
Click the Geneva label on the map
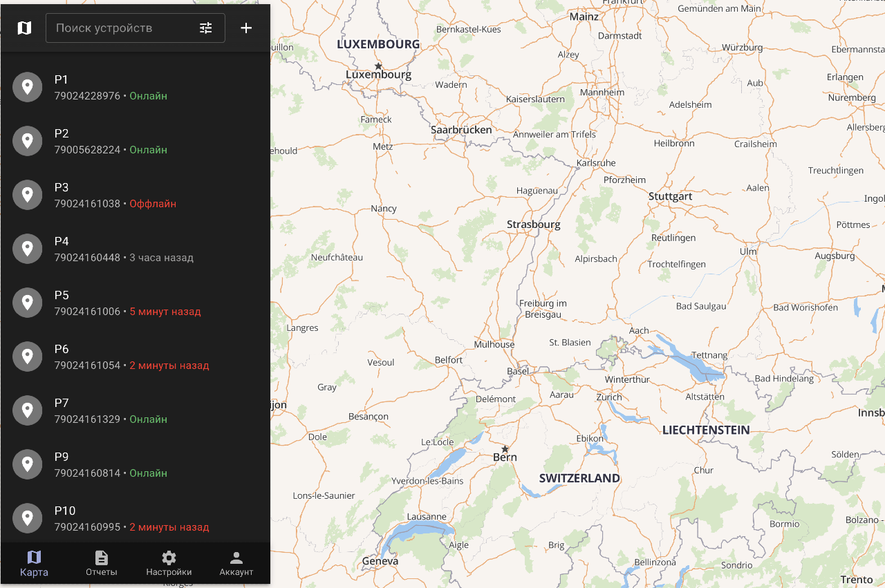tap(380, 561)
